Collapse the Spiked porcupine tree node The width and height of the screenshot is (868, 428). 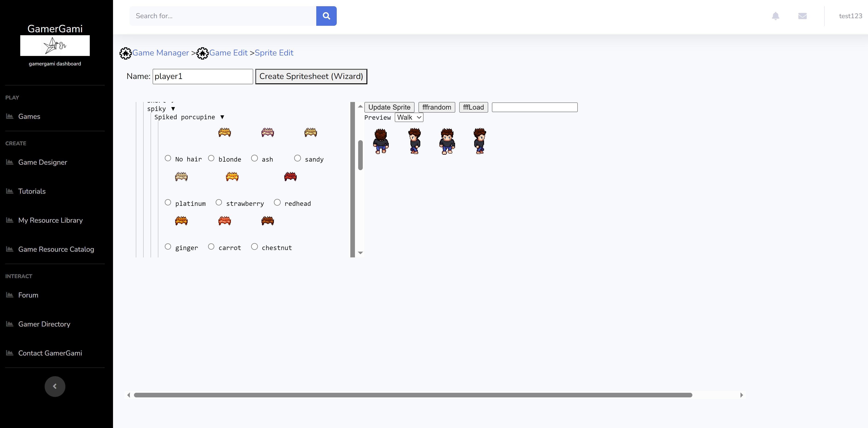click(222, 117)
